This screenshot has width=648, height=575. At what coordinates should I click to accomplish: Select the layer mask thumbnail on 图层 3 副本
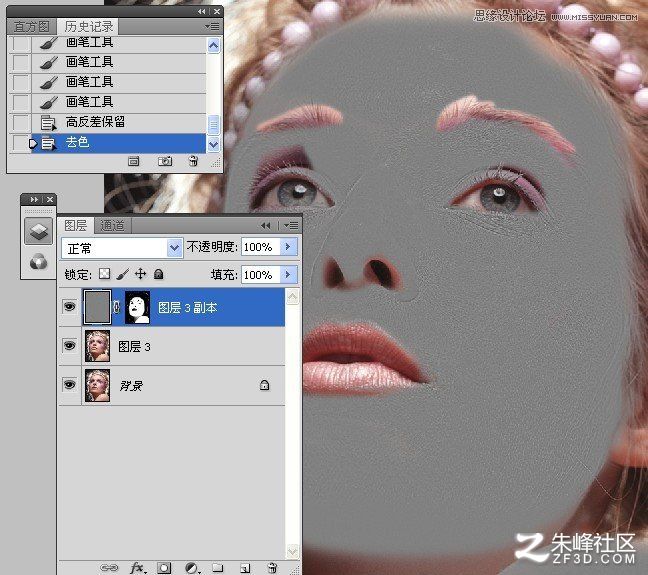pos(138,307)
